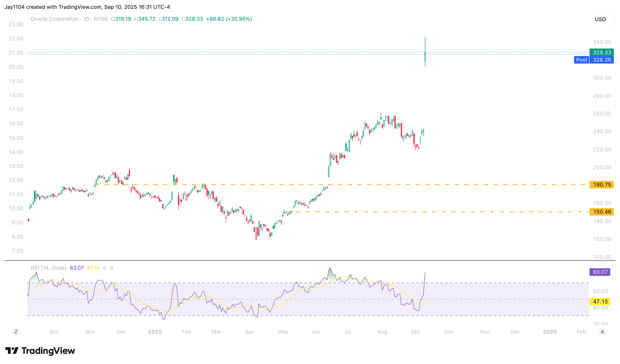620x364 pixels.
Task: Click first empty-value symbol in RSI legend
Action: (105, 268)
